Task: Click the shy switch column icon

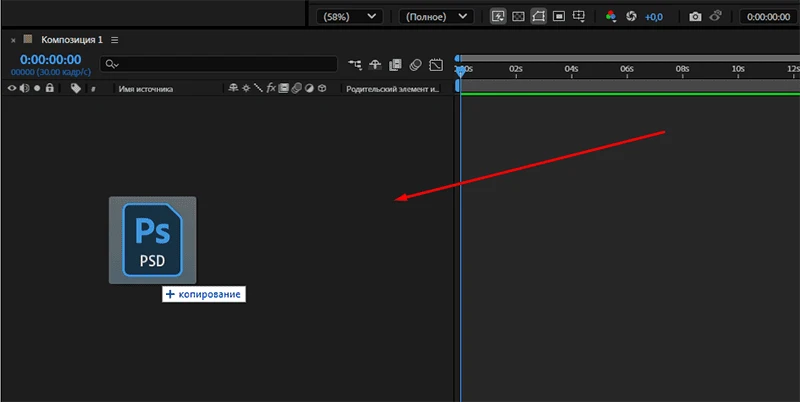Action: coord(233,88)
